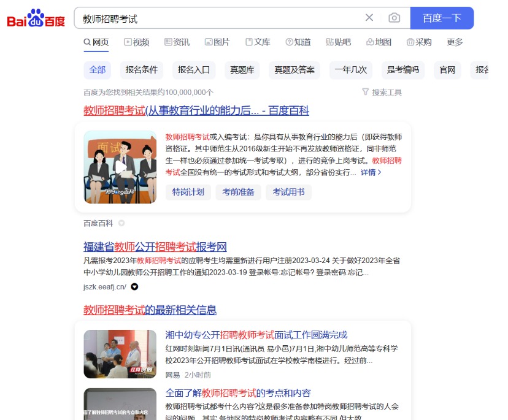Click the 官网 filter chip
Image resolution: width=508 pixels, height=420 pixels.
click(447, 70)
